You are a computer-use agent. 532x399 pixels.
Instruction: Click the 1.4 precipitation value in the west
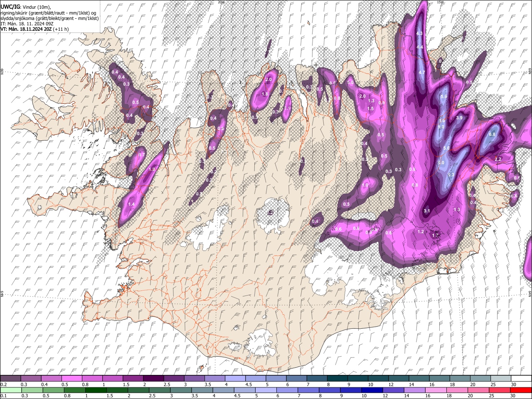click(131, 204)
